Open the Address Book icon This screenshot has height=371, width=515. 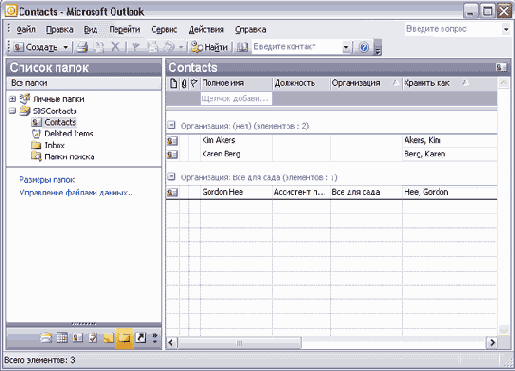click(x=242, y=47)
